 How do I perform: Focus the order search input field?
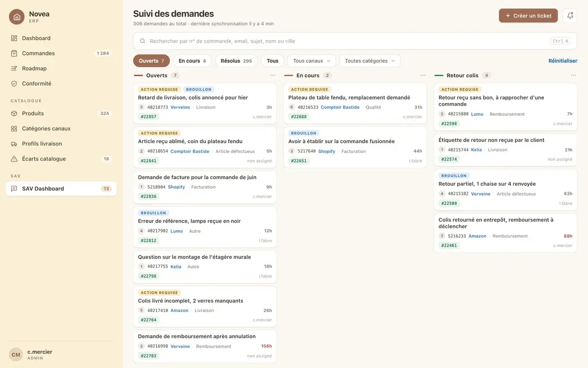point(355,41)
